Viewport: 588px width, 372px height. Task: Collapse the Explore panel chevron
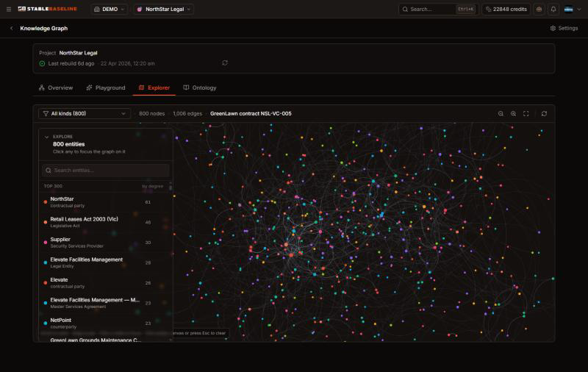46,137
